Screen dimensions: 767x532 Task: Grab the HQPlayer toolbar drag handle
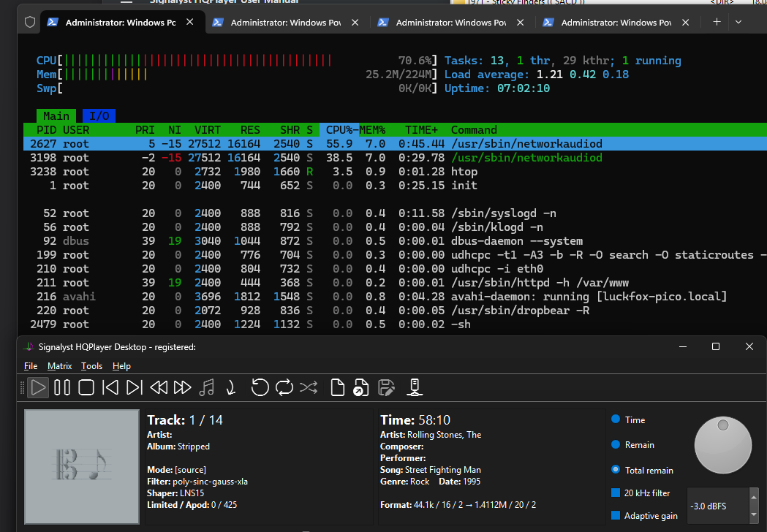22,388
